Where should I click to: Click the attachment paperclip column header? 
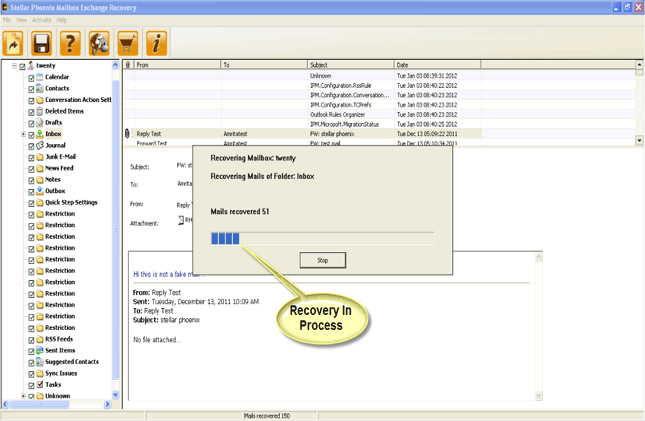(x=128, y=65)
